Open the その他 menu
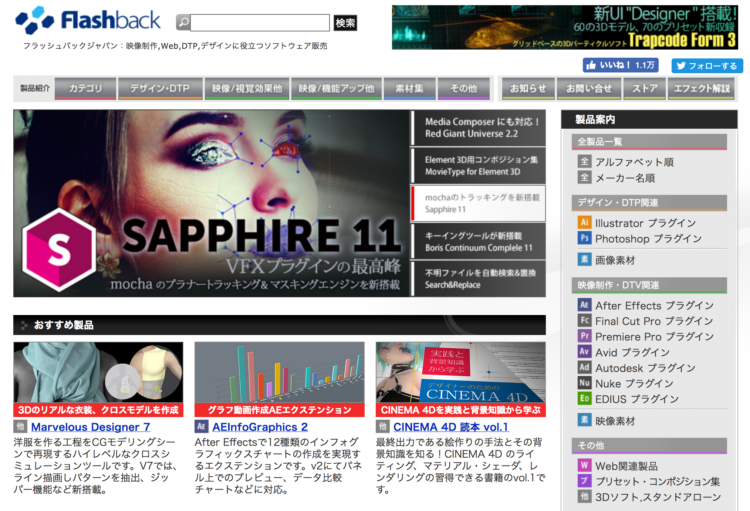The height and width of the screenshot is (511, 750). click(x=464, y=89)
